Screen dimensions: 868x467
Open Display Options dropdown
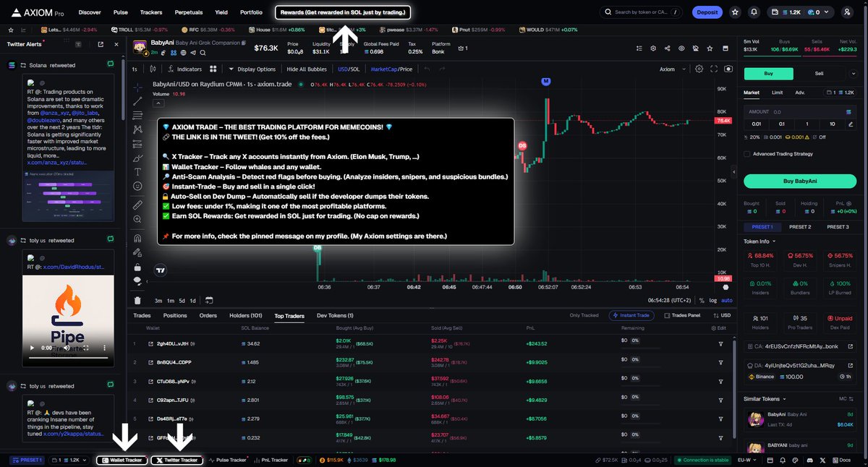pyautogui.click(x=252, y=69)
